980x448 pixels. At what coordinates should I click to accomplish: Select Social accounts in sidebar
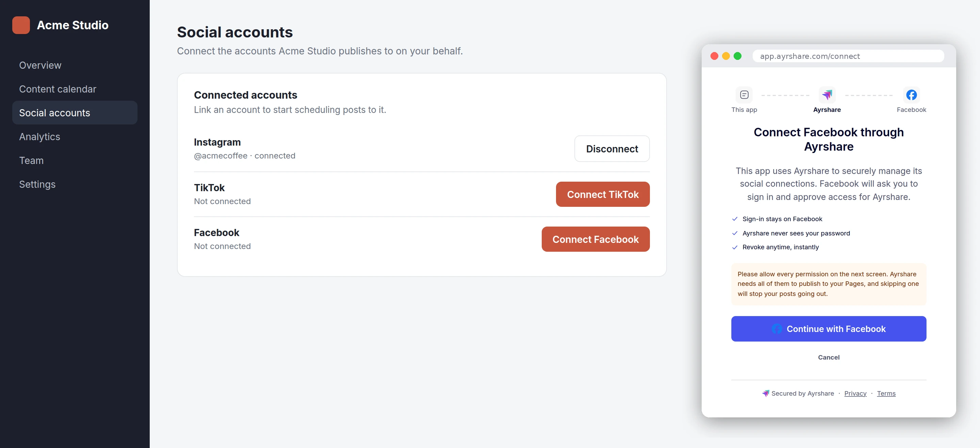pyautogui.click(x=75, y=113)
